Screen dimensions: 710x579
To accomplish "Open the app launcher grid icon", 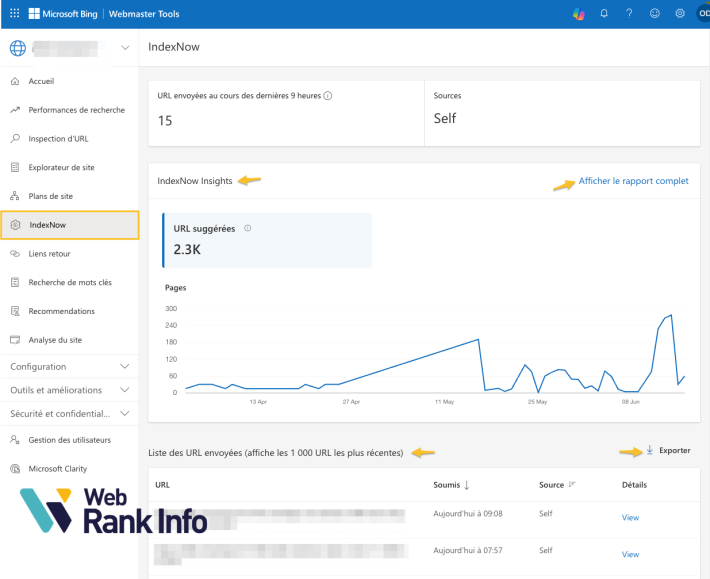I will [14, 13].
